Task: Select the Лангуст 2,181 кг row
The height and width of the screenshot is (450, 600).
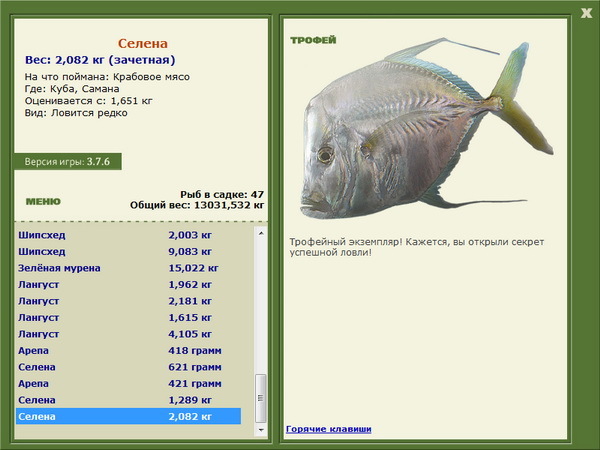Action: (x=129, y=301)
